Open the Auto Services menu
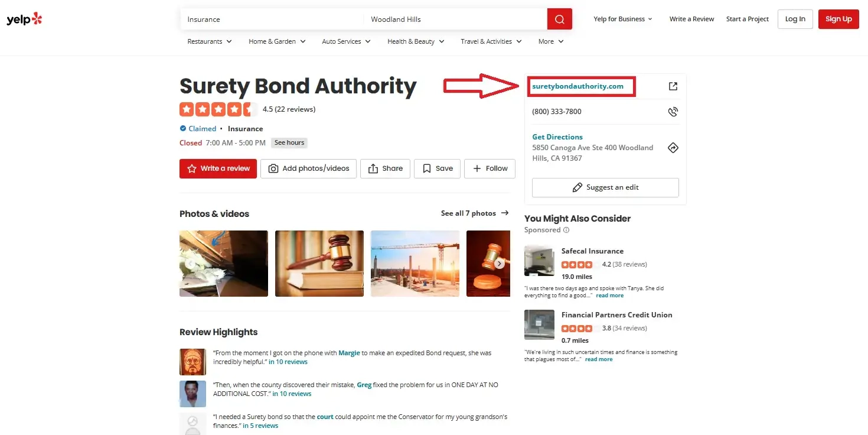 pos(346,41)
